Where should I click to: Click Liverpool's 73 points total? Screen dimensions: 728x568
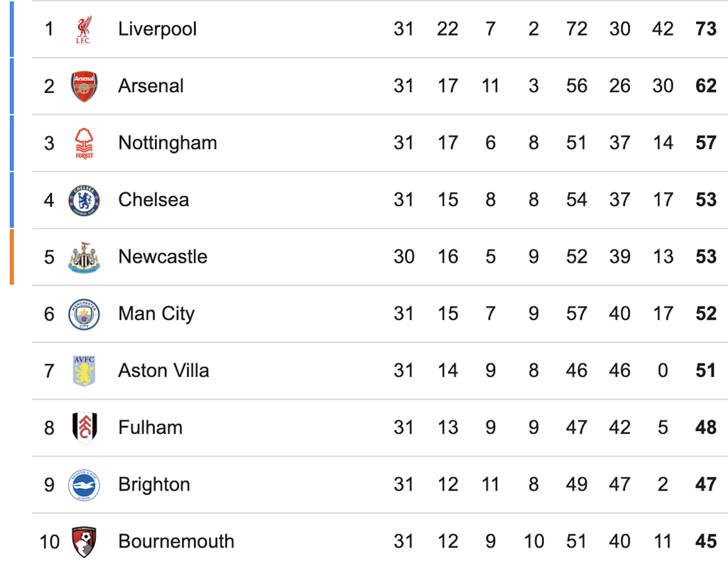click(x=706, y=29)
